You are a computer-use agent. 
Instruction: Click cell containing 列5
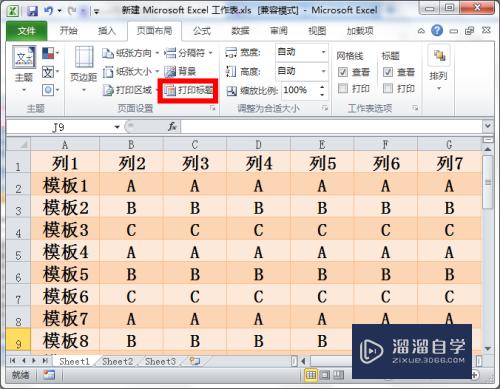tap(322, 163)
